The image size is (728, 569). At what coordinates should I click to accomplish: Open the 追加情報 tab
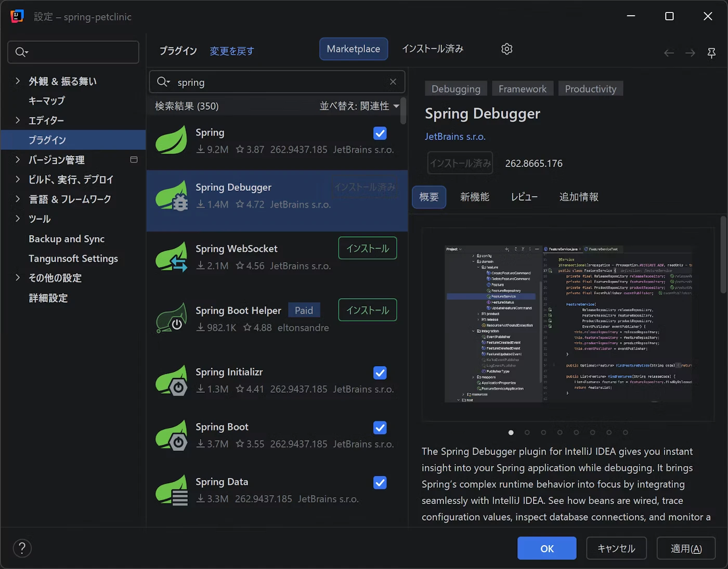point(579,197)
